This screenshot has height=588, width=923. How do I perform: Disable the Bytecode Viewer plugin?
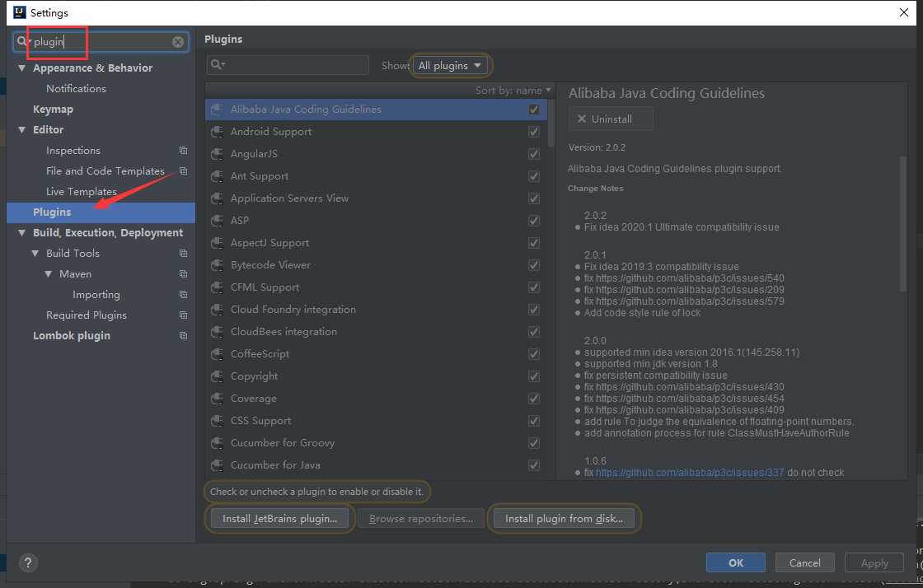click(534, 265)
